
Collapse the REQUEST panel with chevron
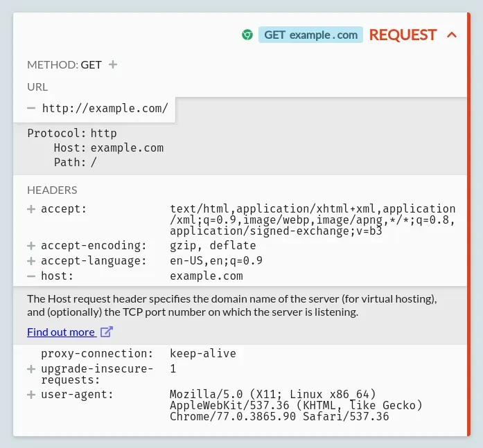click(x=452, y=35)
